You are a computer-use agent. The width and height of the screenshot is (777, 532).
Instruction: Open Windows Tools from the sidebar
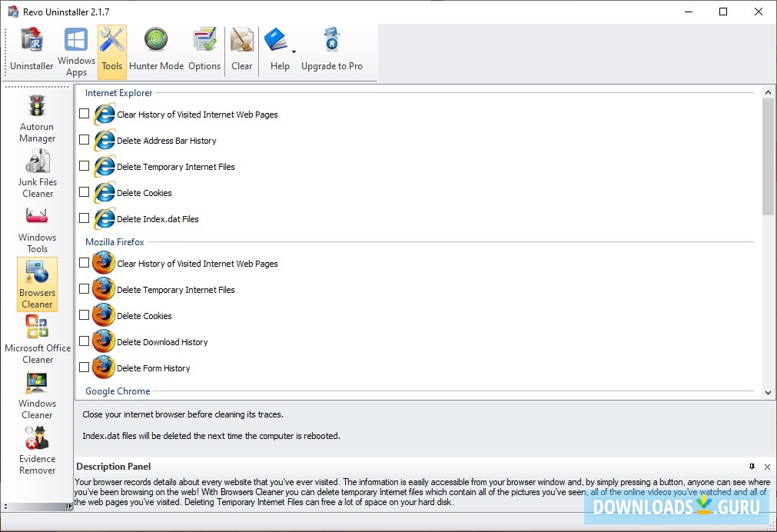36,225
